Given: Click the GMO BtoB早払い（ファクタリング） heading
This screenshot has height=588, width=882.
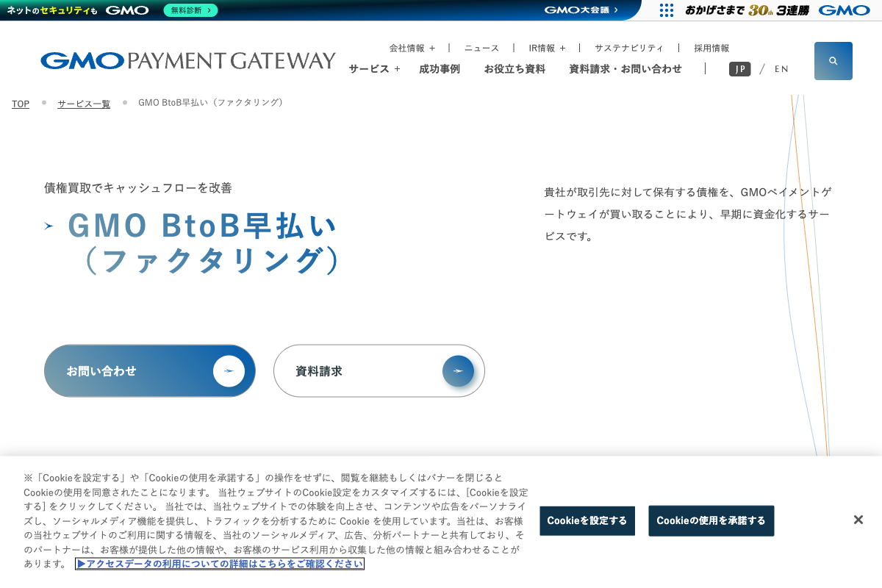Looking at the screenshot, I should click(x=204, y=243).
